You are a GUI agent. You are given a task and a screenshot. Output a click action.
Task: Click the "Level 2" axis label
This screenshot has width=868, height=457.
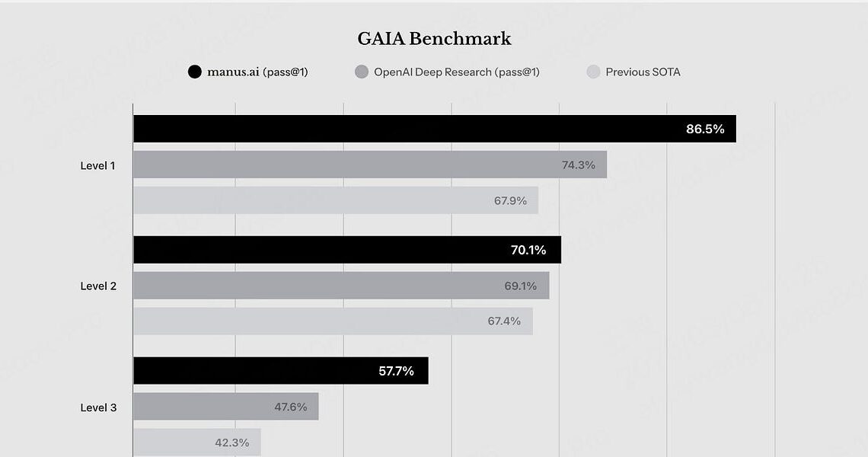(98, 286)
